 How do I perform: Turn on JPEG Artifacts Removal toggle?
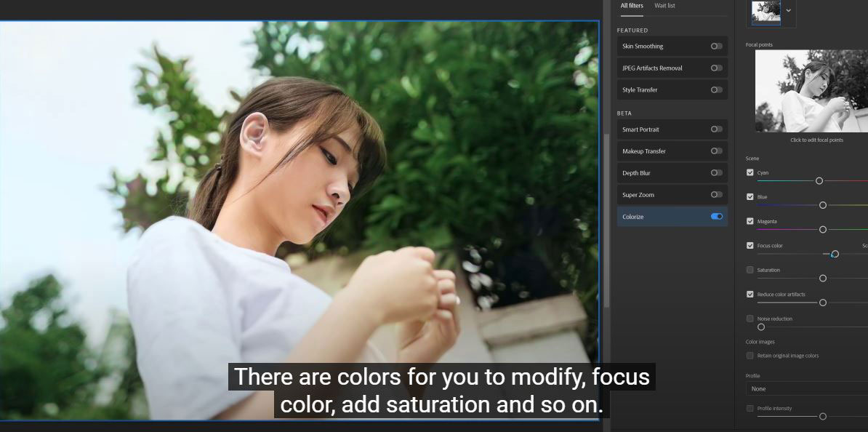coord(716,68)
